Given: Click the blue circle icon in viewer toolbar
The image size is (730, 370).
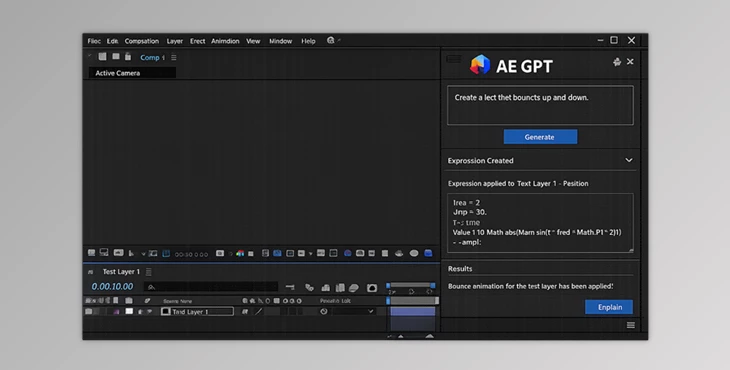Looking at the screenshot, I should [347, 253].
